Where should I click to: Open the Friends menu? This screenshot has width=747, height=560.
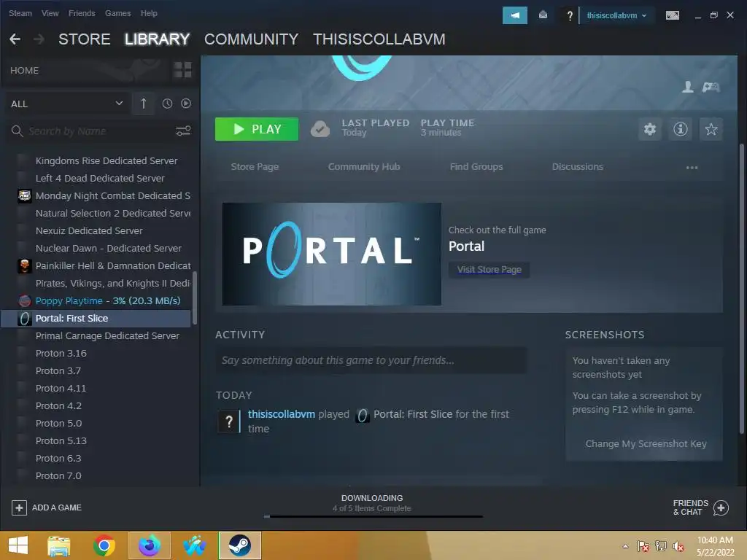[82, 13]
